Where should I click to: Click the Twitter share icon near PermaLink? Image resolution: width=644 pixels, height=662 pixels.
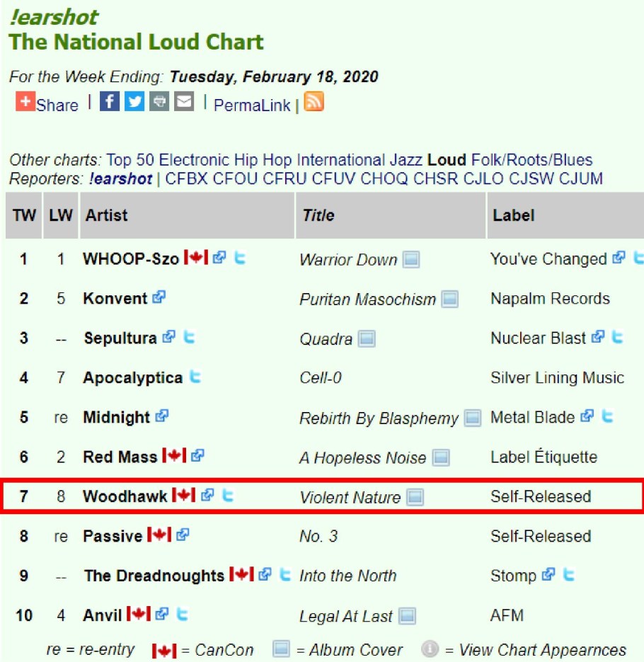click(x=134, y=102)
